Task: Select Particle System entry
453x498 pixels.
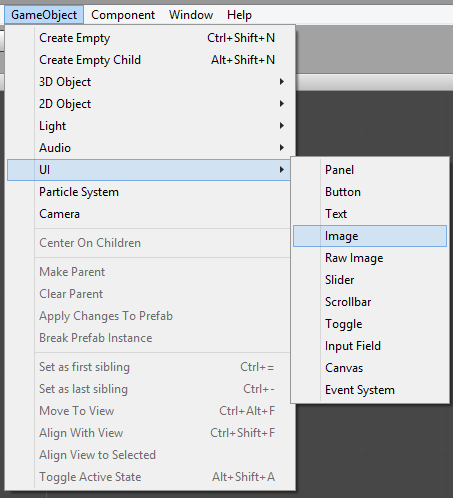Action: tap(149, 192)
